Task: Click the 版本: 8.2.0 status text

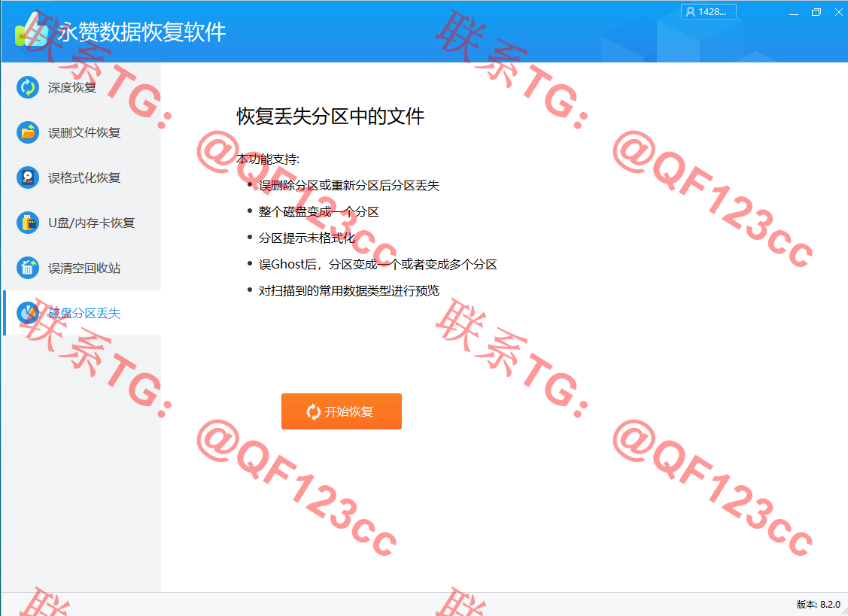Action: click(818, 605)
